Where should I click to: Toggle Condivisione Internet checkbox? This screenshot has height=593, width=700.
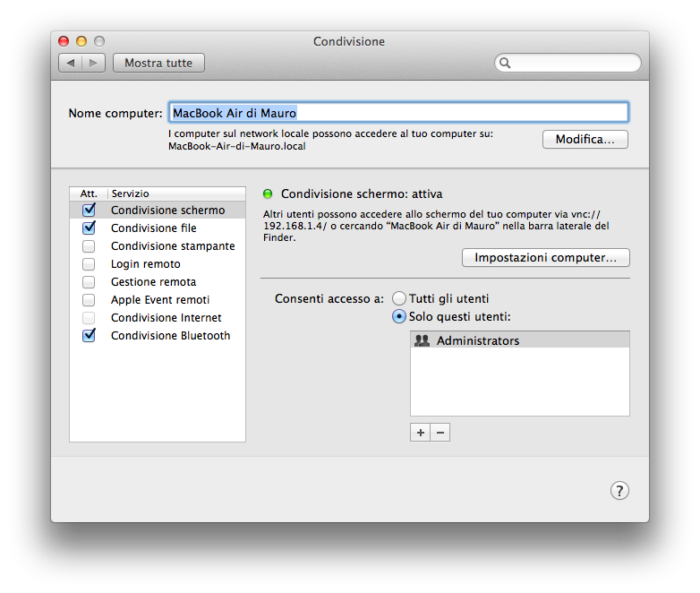89,318
